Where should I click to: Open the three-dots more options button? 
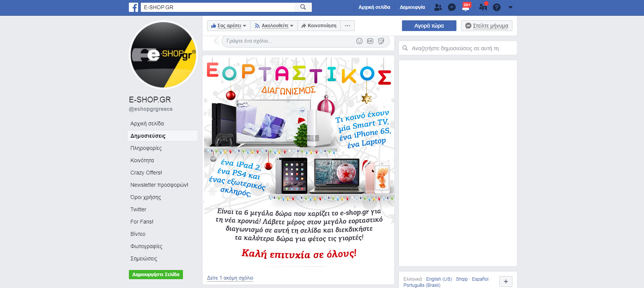pos(348,26)
